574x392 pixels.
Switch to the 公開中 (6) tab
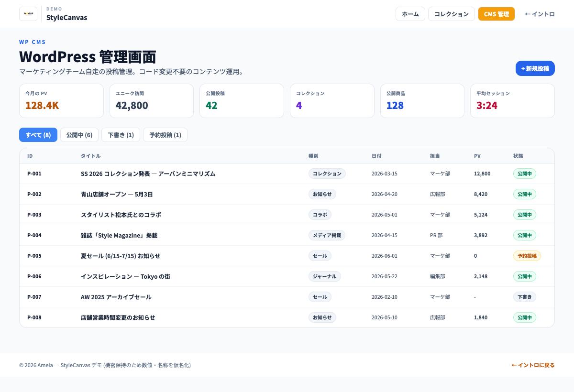pos(79,135)
